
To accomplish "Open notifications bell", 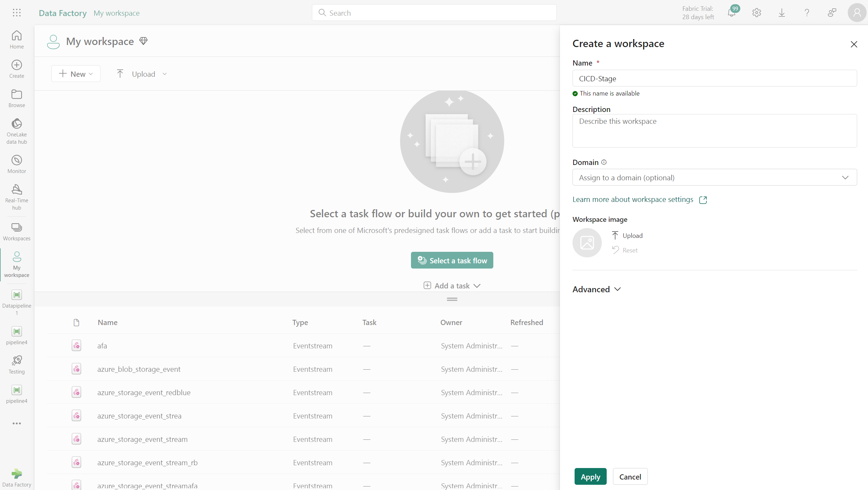I will pos(732,13).
